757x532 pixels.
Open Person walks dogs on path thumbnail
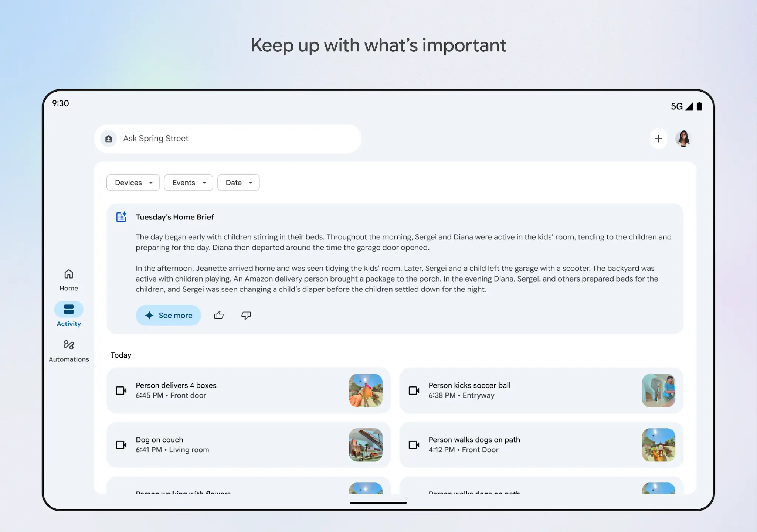pyautogui.click(x=658, y=445)
